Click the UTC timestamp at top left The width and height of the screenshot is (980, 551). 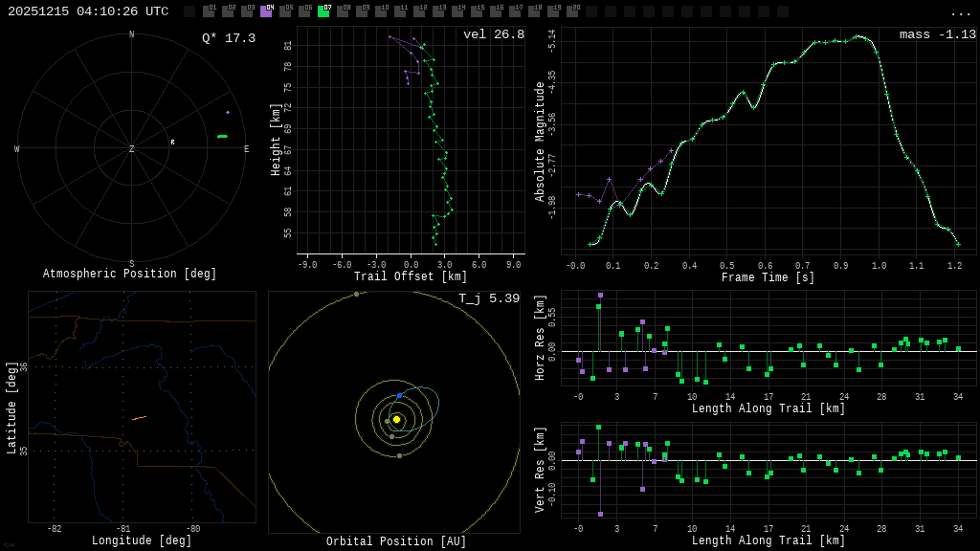pos(88,11)
